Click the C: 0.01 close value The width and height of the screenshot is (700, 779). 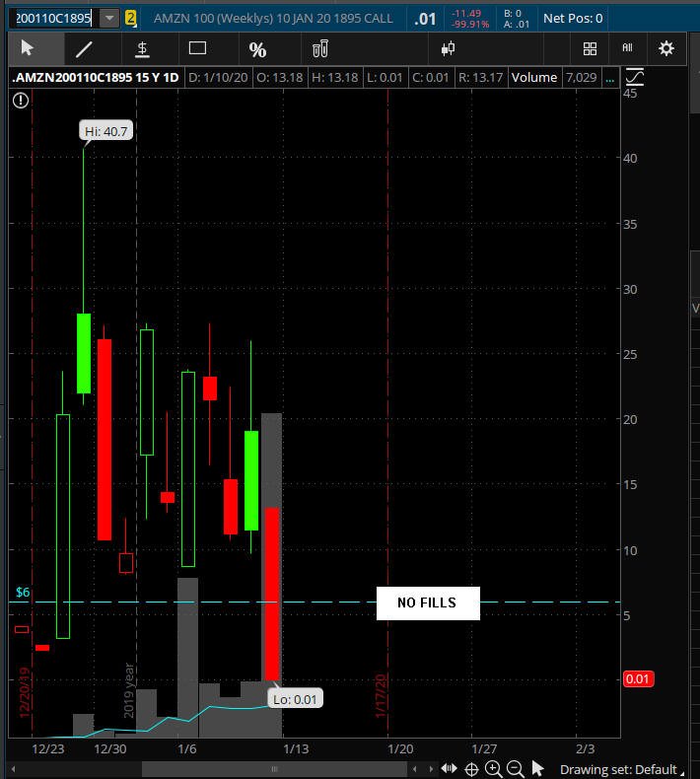click(430, 78)
